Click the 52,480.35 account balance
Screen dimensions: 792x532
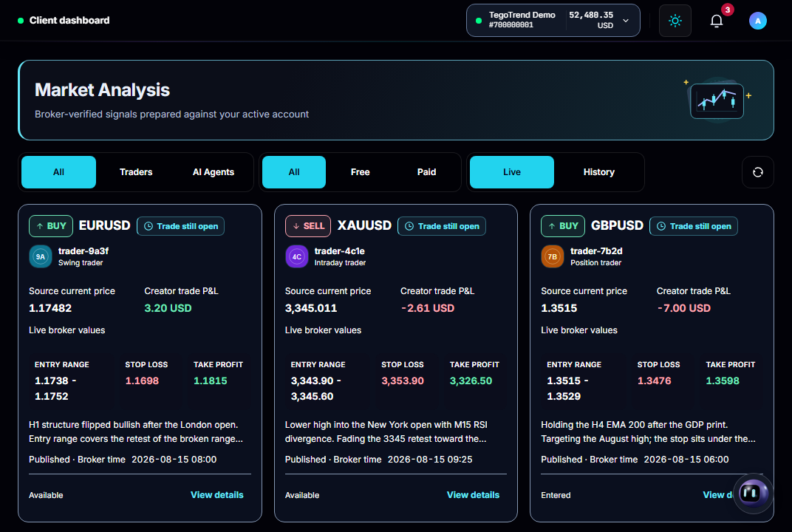pos(591,16)
